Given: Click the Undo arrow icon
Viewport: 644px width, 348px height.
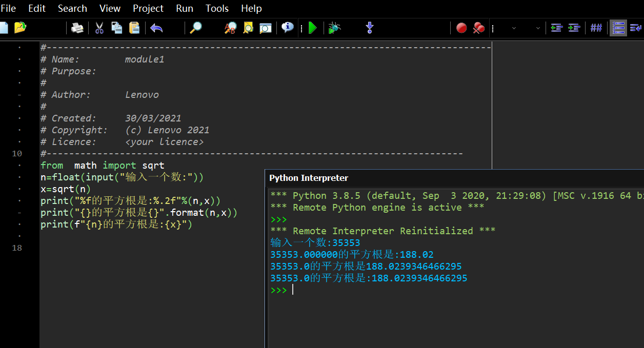Looking at the screenshot, I should 156,28.
